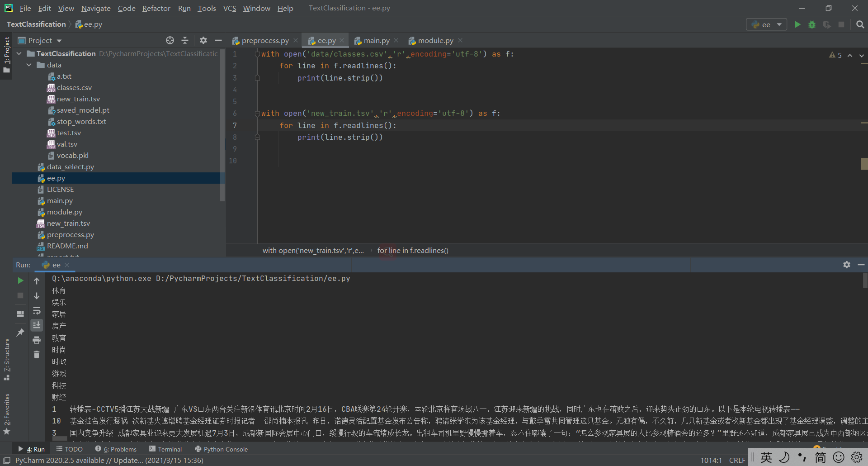Run 'ee' with coverage

(x=827, y=24)
